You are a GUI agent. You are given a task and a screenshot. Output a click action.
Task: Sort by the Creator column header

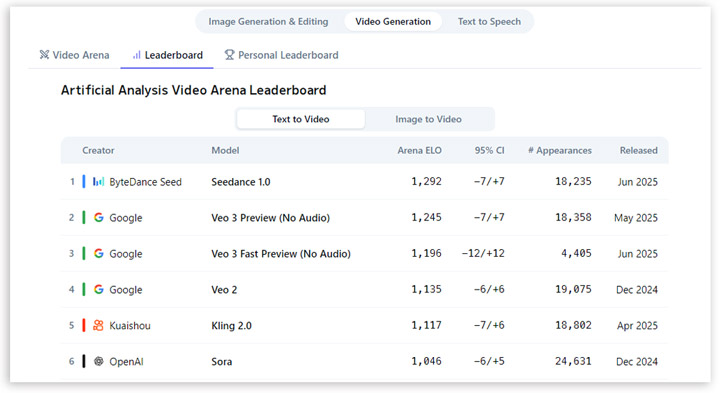[x=98, y=150]
